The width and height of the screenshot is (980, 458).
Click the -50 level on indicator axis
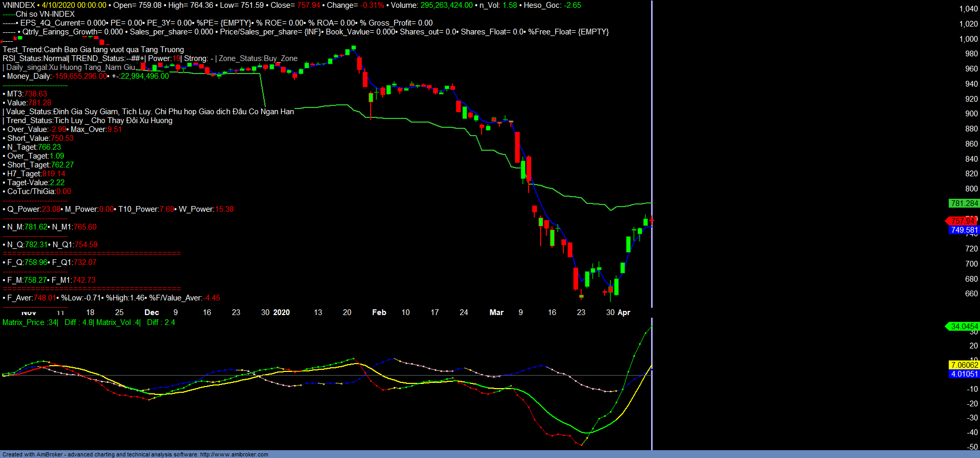(x=972, y=447)
